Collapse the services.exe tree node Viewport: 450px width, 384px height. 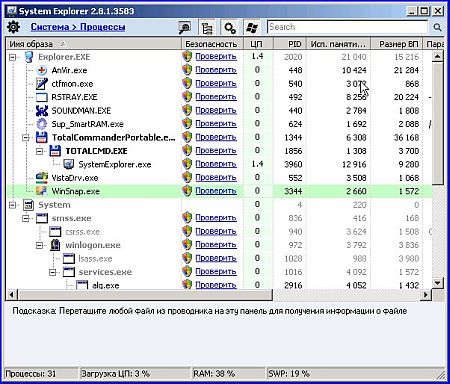53,272
